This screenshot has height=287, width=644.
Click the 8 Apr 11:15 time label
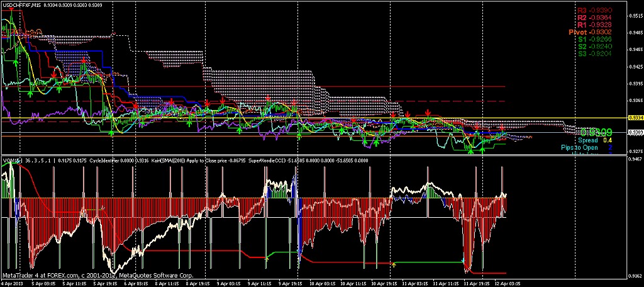coord(167,283)
